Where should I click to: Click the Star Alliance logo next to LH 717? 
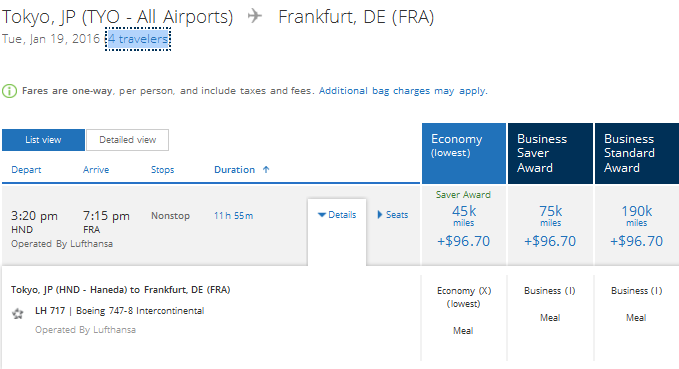click(x=18, y=314)
